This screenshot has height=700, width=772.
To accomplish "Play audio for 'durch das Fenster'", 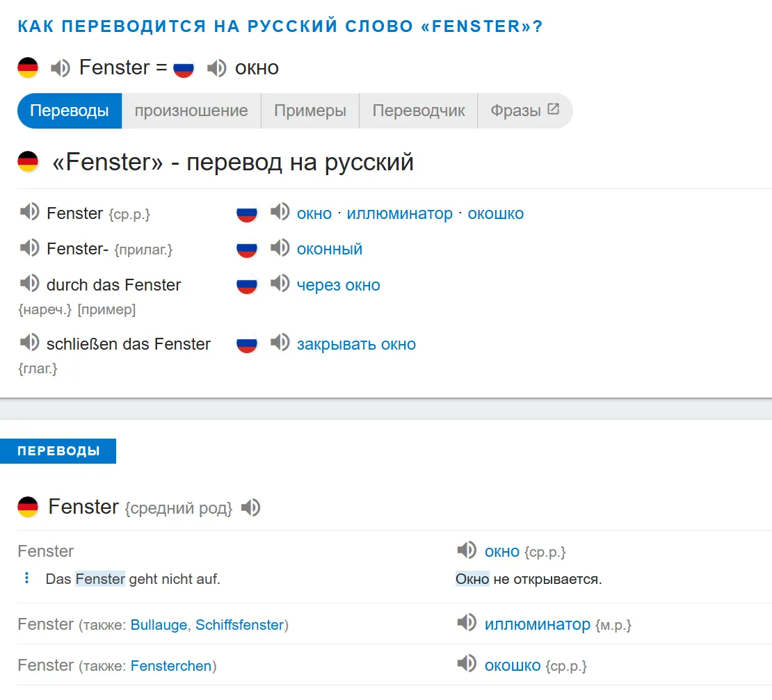I will 29,284.
